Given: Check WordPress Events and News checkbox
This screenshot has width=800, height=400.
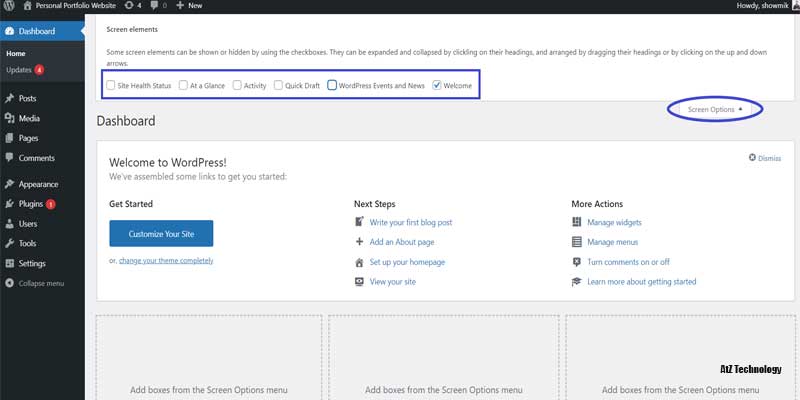Looking at the screenshot, I should tap(332, 85).
